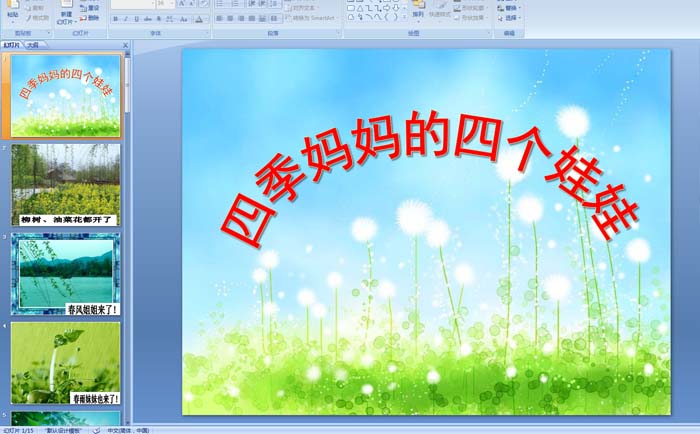
Task: Open the Quick Styles (快速样式) gallery
Action: pyautogui.click(x=440, y=13)
